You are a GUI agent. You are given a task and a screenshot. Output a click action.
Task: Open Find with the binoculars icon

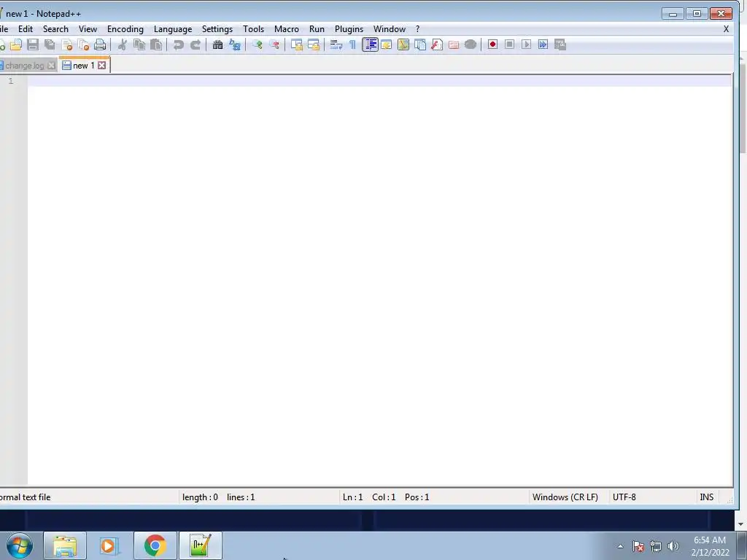tap(217, 44)
